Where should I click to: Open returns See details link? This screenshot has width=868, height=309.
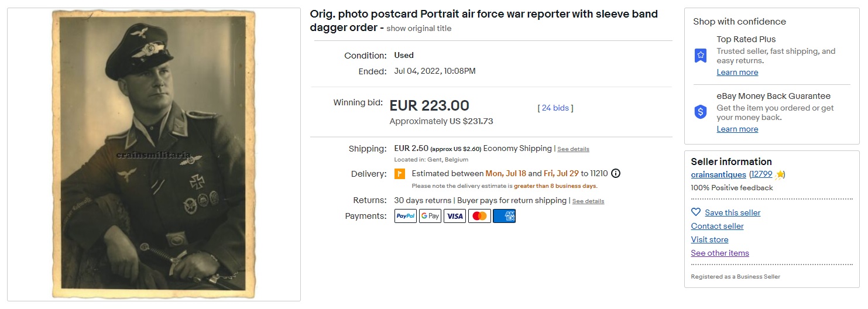[588, 201]
